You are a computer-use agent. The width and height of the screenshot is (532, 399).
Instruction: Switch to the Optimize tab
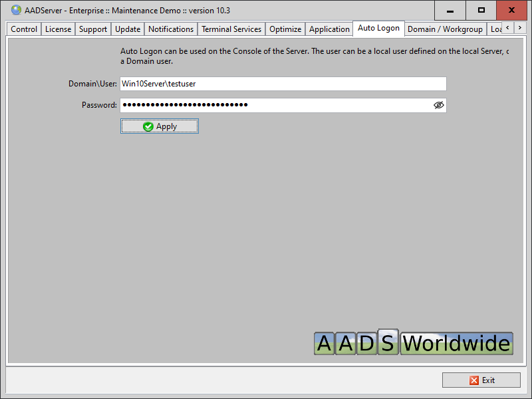coord(285,29)
